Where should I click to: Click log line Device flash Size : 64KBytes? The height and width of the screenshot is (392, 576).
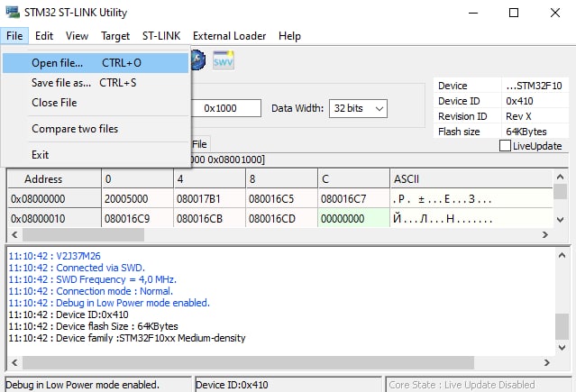coord(93,326)
